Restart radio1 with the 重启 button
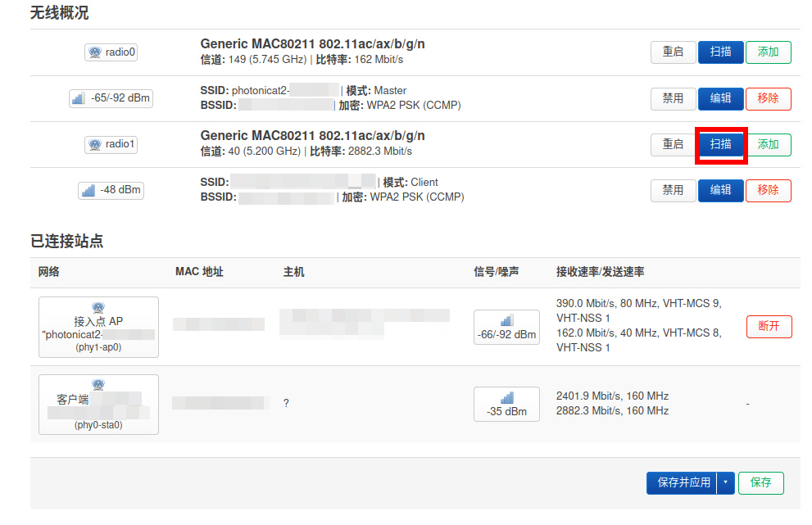 coord(673,145)
